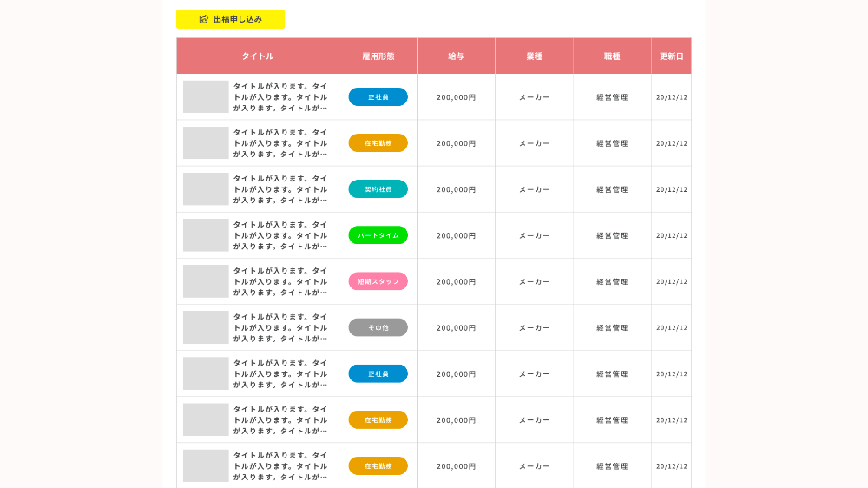Open the job title in the 短期スタッフ row
Viewport: 868px width, 488px height.
[x=280, y=281]
